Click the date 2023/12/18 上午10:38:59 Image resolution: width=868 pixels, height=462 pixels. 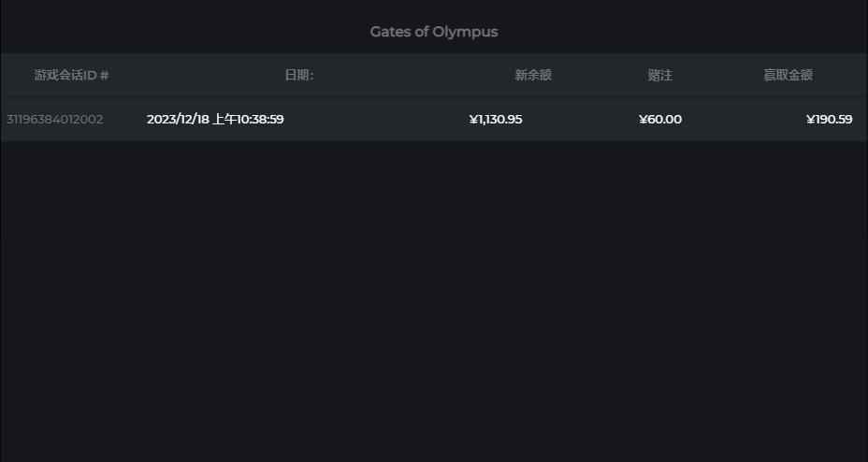pyautogui.click(x=215, y=120)
